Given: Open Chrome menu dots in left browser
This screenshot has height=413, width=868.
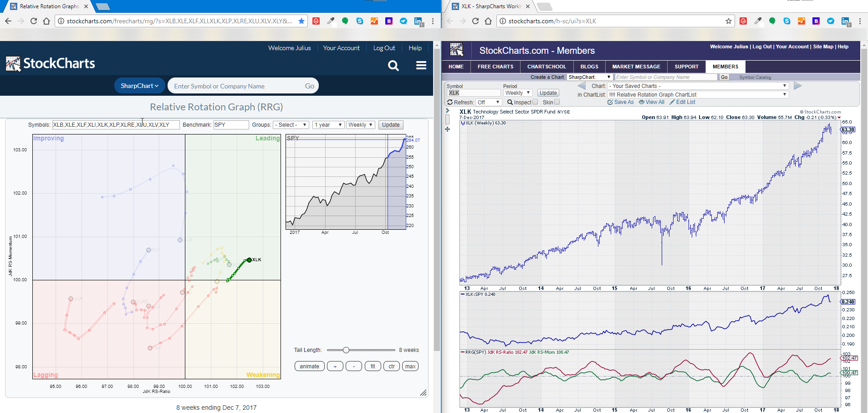Looking at the screenshot, I should pos(433,21).
